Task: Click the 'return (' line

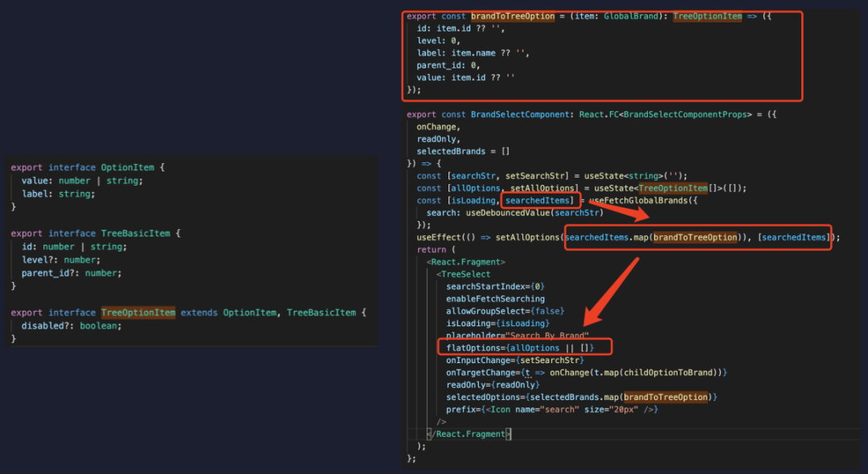Action: pyautogui.click(x=436, y=249)
